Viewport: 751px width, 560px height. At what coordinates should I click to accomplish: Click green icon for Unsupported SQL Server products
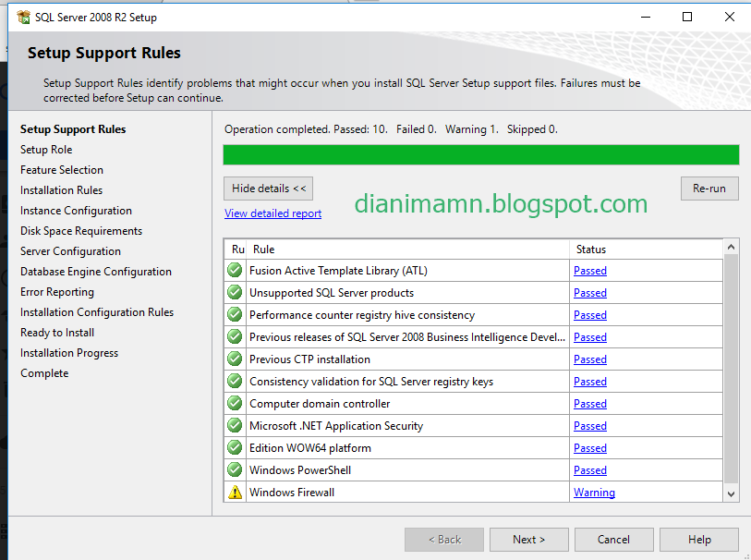234,292
